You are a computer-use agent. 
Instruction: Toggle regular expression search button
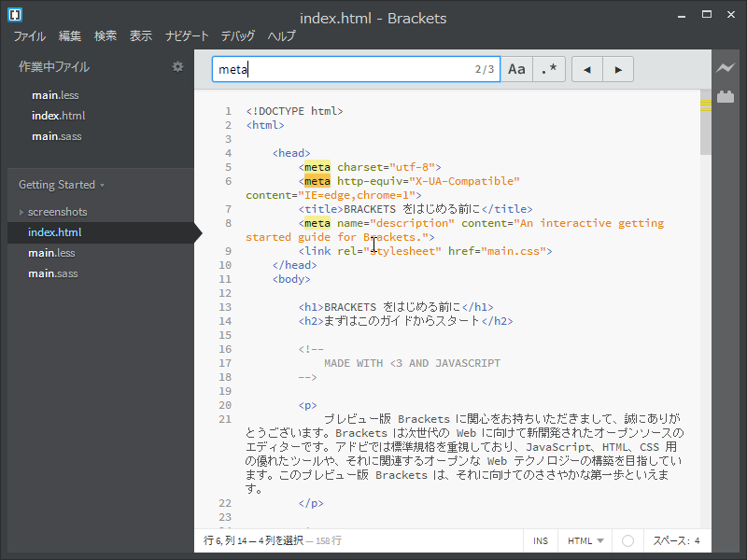pyautogui.click(x=549, y=69)
